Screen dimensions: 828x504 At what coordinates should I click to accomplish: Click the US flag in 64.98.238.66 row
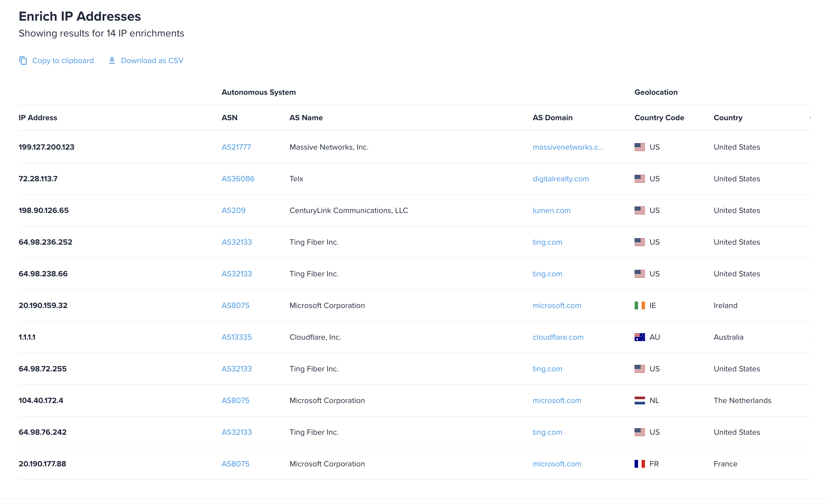[x=639, y=274]
